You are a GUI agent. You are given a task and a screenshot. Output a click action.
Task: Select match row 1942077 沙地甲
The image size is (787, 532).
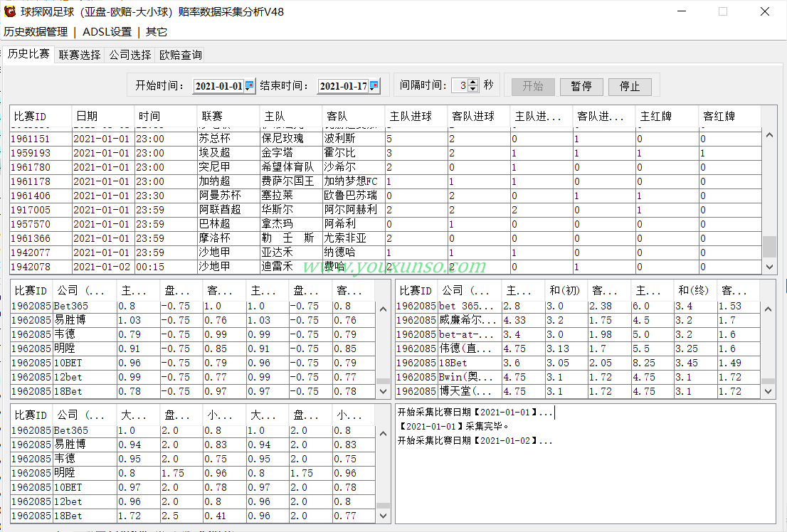pos(386,252)
